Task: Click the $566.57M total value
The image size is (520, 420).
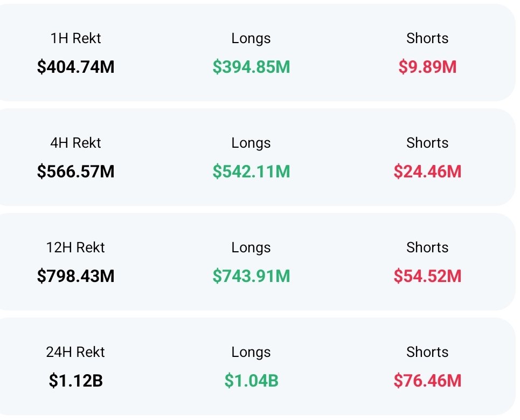Action: coord(75,171)
